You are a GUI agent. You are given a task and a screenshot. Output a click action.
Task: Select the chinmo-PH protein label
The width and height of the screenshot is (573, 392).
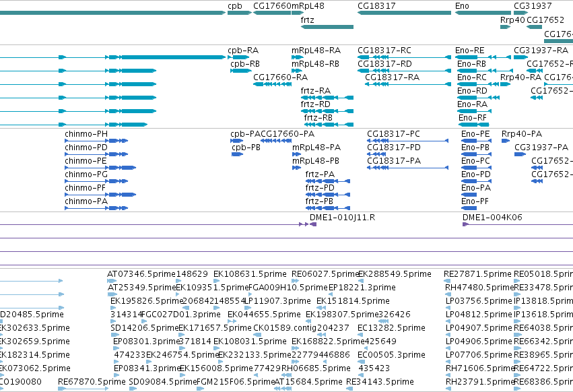[x=86, y=134]
